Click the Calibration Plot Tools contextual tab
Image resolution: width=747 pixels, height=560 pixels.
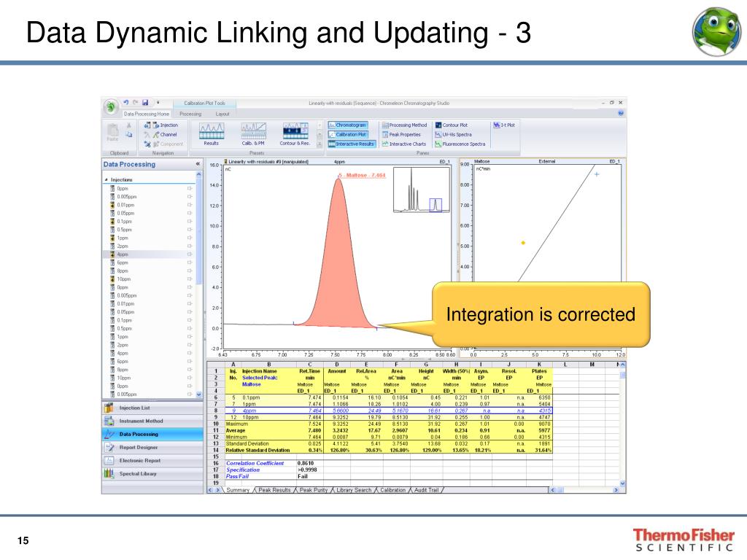click(x=204, y=103)
